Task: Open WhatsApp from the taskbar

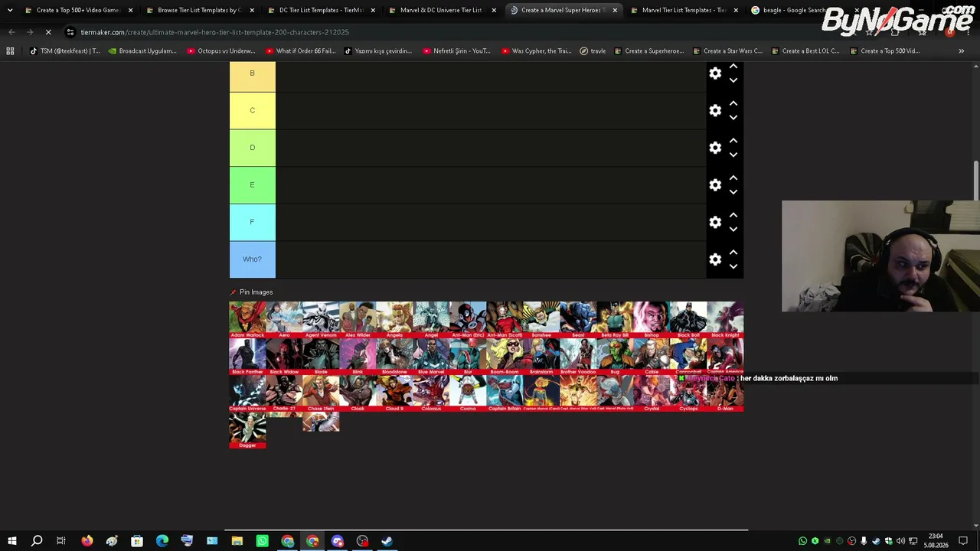Action: coord(263,541)
